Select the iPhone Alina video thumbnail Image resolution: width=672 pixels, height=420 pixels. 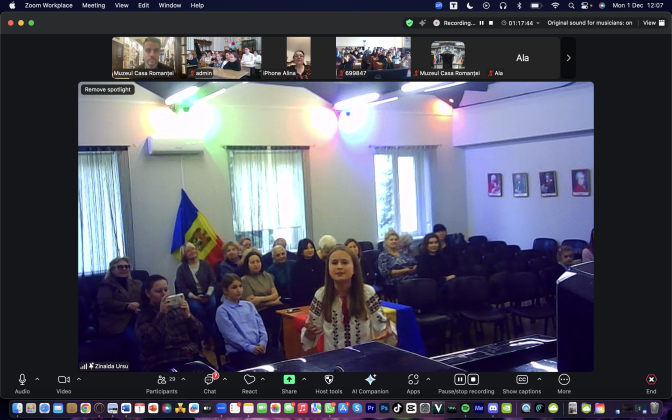(x=298, y=57)
